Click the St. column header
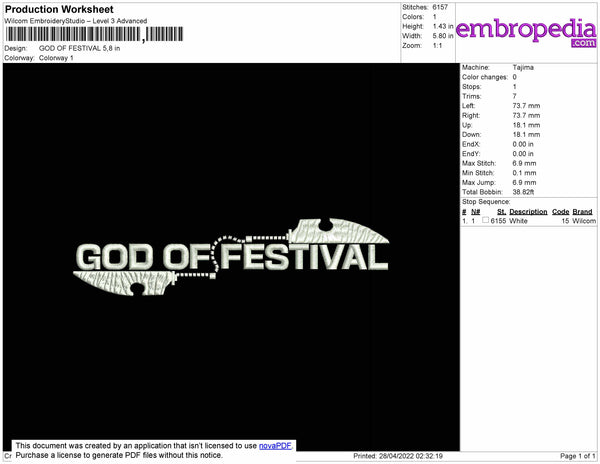The height and width of the screenshot is (464, 600). (501, 212)
